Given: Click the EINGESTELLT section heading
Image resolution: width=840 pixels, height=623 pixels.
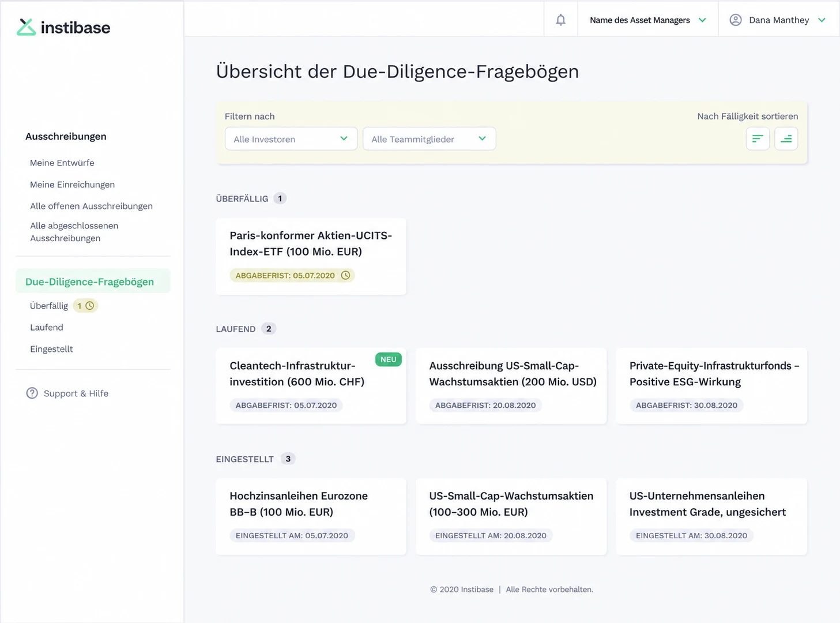Looking at the screenshot, I should [x=245, y=459].
